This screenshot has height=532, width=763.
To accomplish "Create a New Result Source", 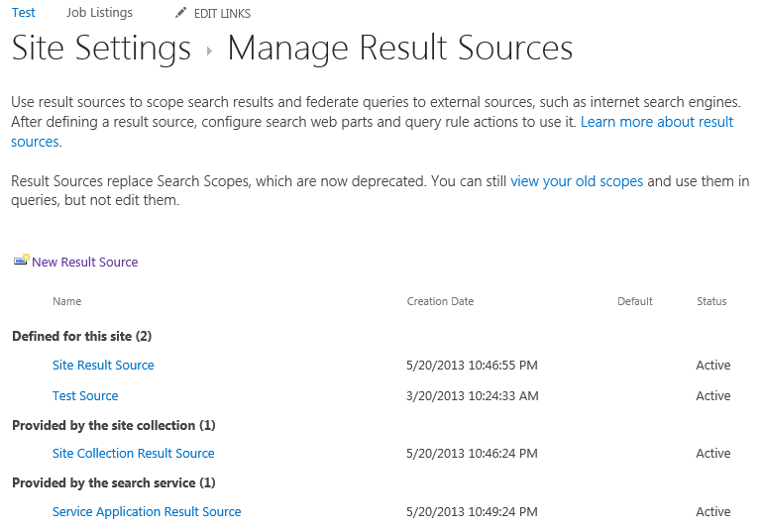I will [x=84, y=263].
